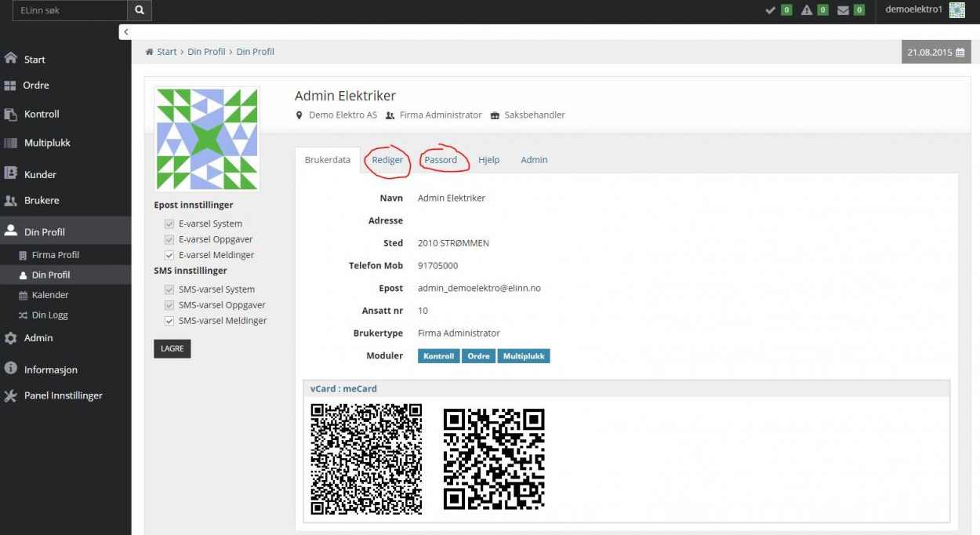Click the Multiplukk module badge
The width and height of the screenshot is (980, 535).
coord(524,356)
